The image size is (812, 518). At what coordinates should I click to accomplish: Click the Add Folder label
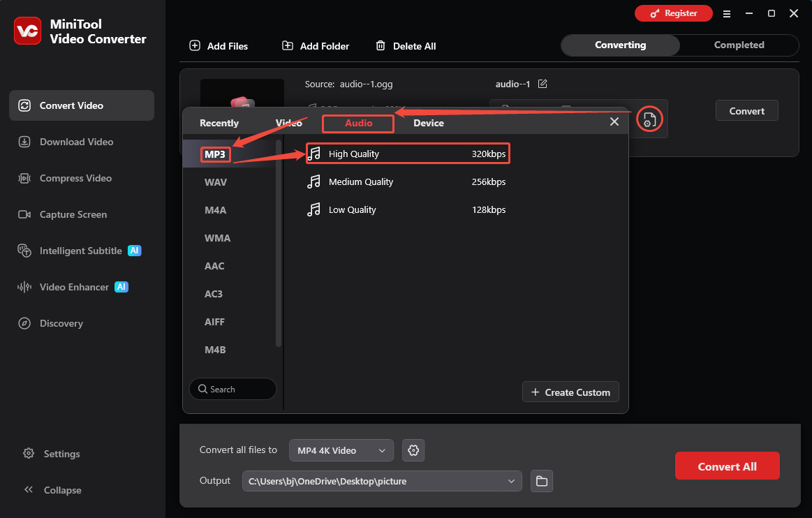pyautogui.click(x=325, y=46)
